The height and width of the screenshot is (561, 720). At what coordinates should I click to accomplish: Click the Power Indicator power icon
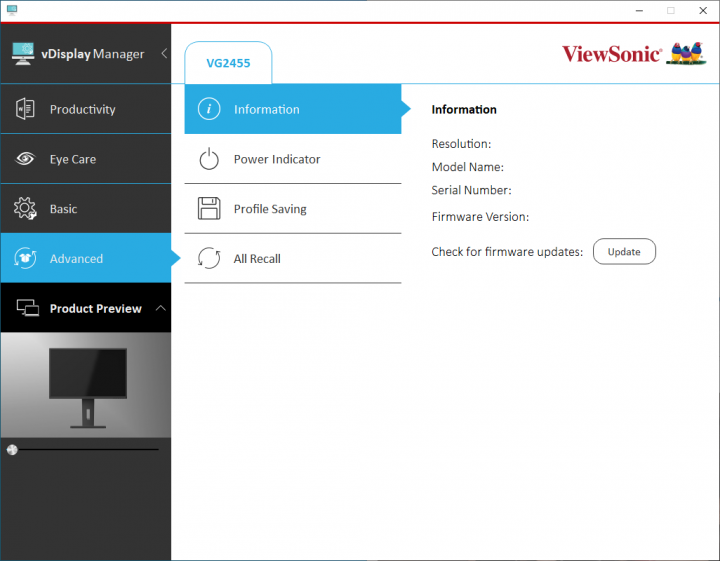(209, 159)
